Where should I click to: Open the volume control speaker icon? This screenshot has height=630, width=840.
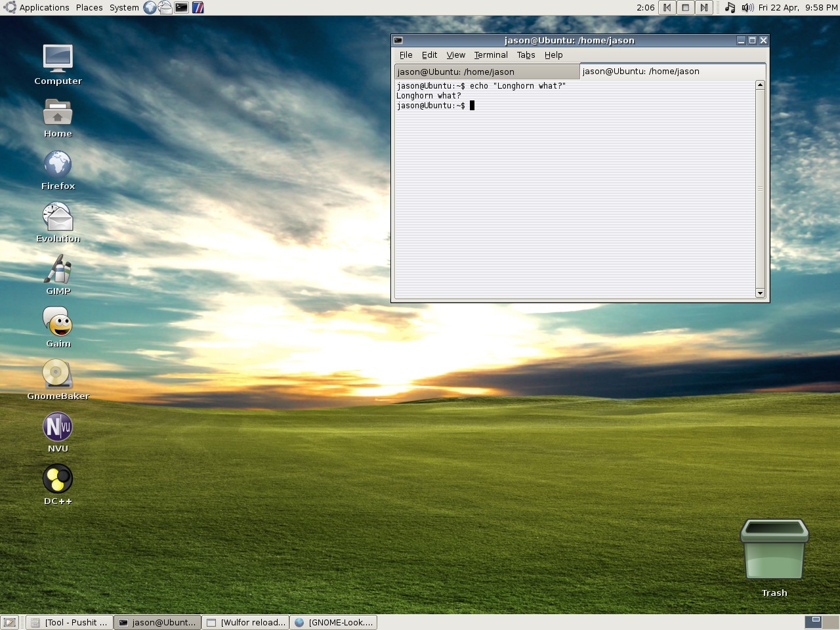click(x=747, y=8)
